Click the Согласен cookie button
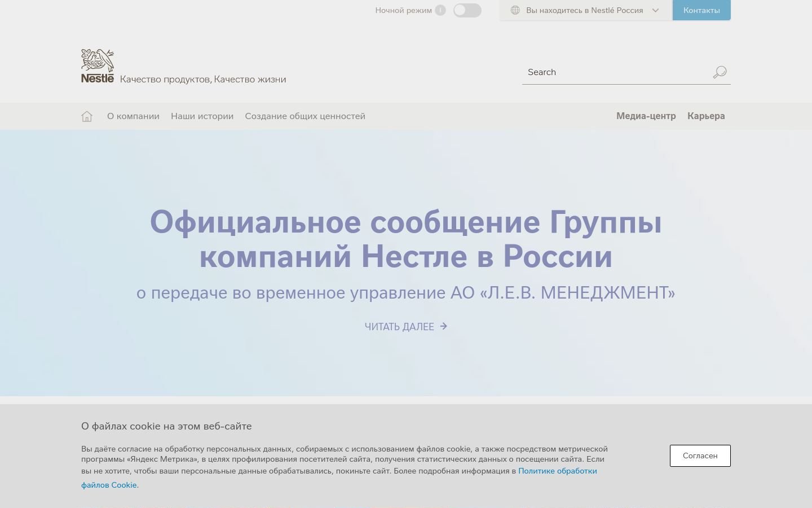Screen dimensions: 812x508 tap(700, 456)
